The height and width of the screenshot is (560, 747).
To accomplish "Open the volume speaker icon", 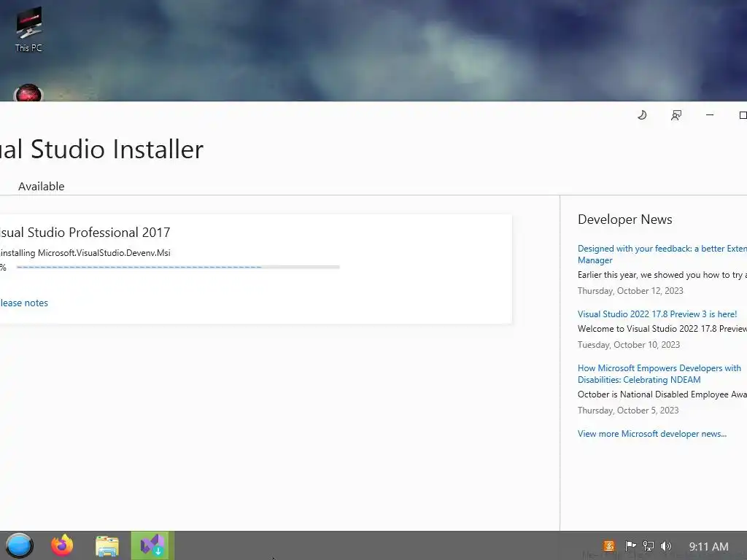I will pyautogui.click(x=666, y=546).
